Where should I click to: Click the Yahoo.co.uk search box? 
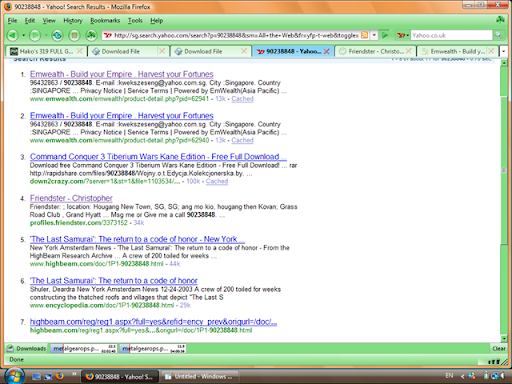point(451,35)
